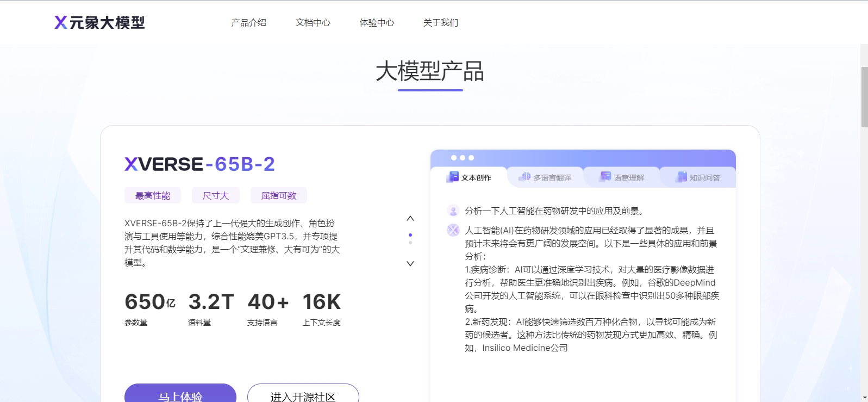Click the 知识问答 book icon
868x402 pixels.
tap(681, 177)
